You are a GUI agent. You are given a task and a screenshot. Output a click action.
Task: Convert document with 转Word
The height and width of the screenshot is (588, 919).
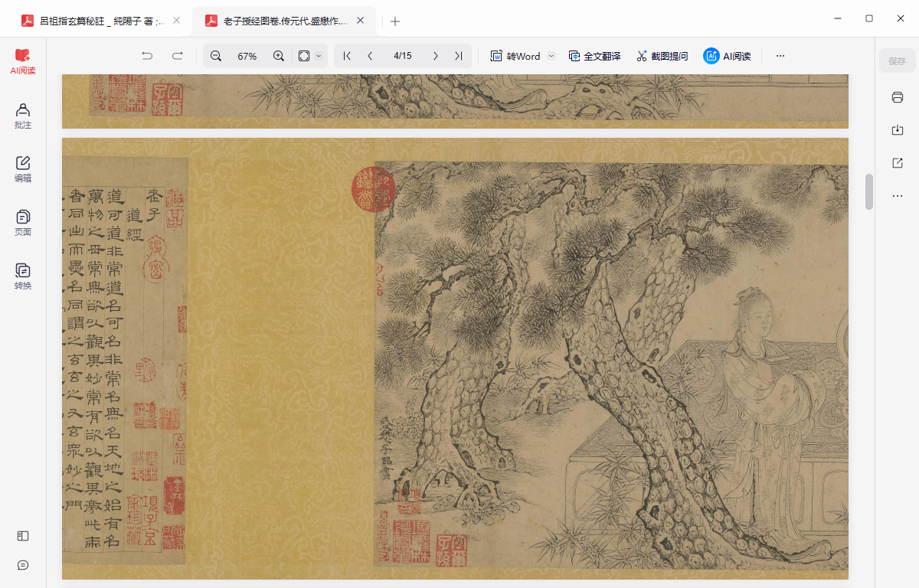515,56
